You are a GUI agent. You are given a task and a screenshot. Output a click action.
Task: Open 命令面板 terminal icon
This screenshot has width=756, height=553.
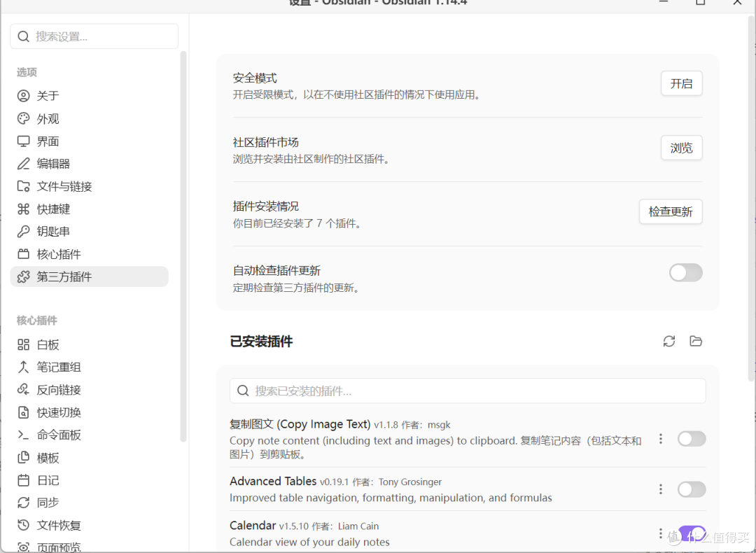[x=23, y=435]
